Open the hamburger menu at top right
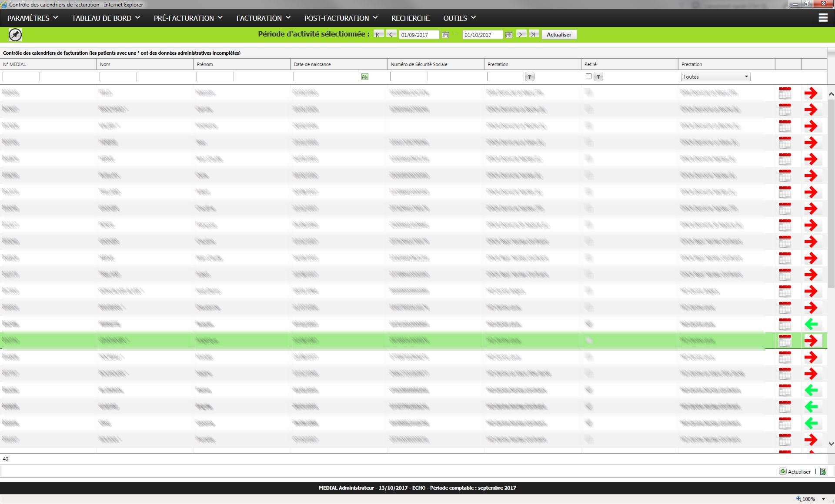 (x=823, y=18)
